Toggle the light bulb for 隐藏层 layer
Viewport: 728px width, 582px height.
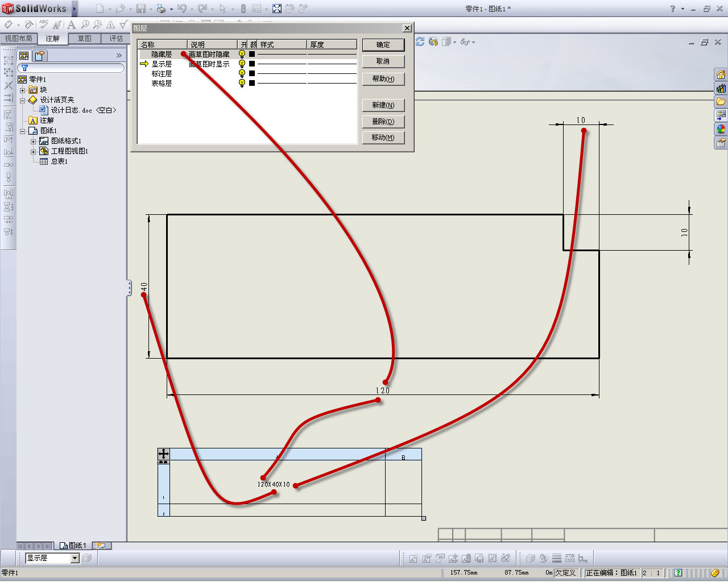coord(242,54)
